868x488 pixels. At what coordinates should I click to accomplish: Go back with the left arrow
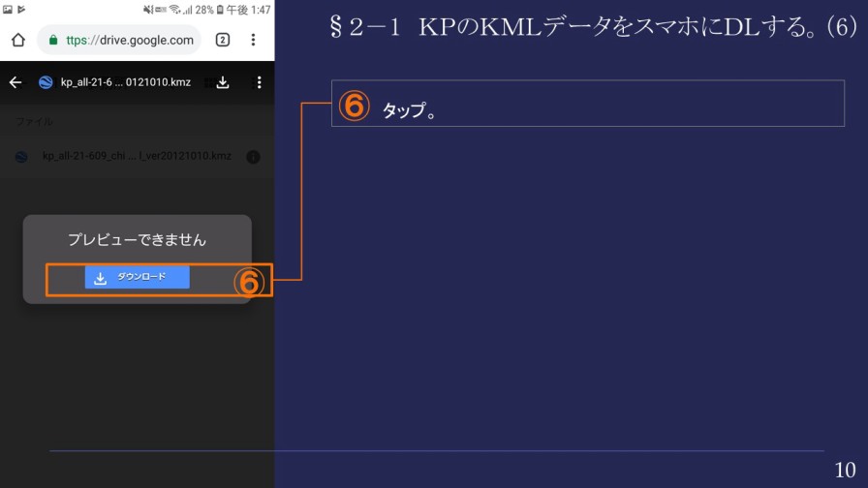click(15, 83)
